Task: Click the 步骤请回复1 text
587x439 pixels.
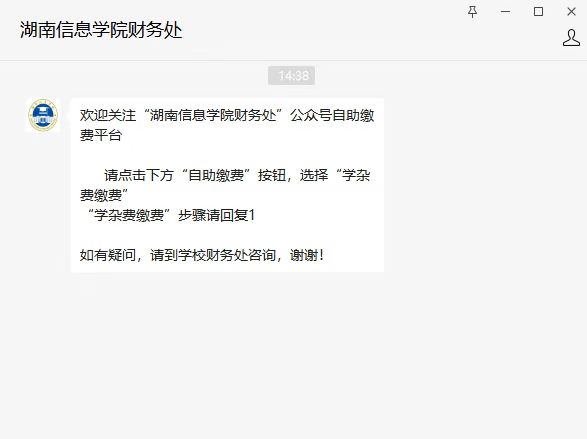Action: [216, 215]
